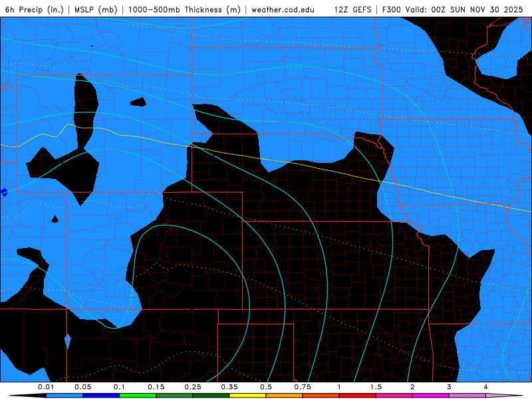Click the yellow 0.35 legend swatch
This screenshot has width=532, height=399.
click(247, 396)
